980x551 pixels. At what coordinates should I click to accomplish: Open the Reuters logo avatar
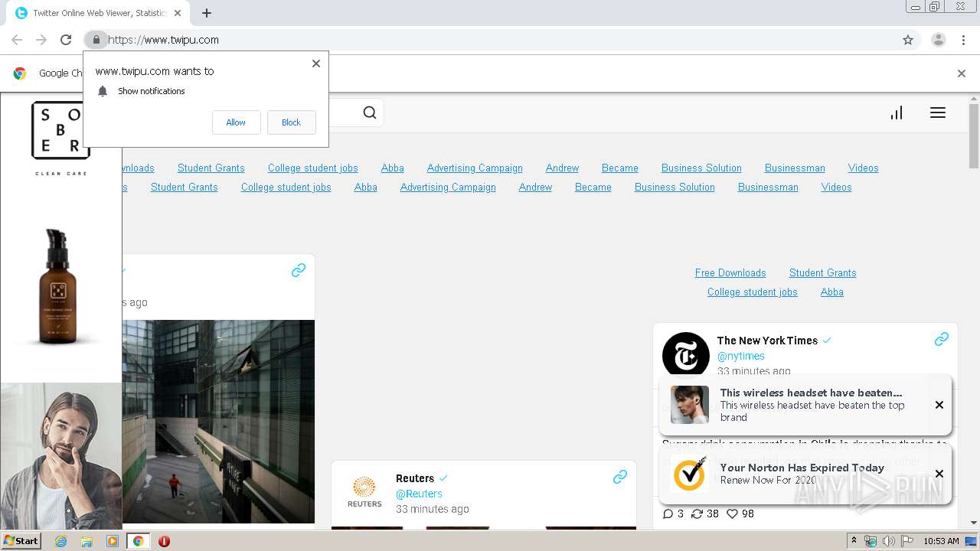(364, 491)
